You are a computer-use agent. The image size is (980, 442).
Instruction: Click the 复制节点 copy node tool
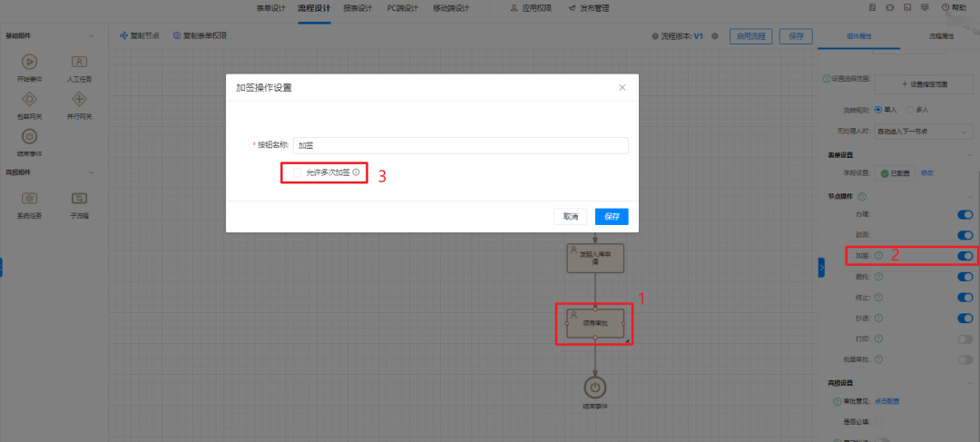coord(140,35)
